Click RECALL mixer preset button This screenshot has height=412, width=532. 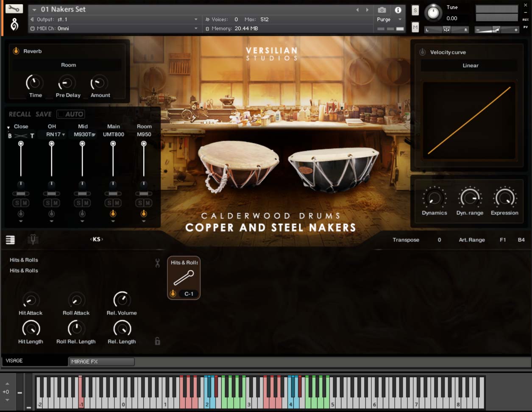[x=20, y=114]
